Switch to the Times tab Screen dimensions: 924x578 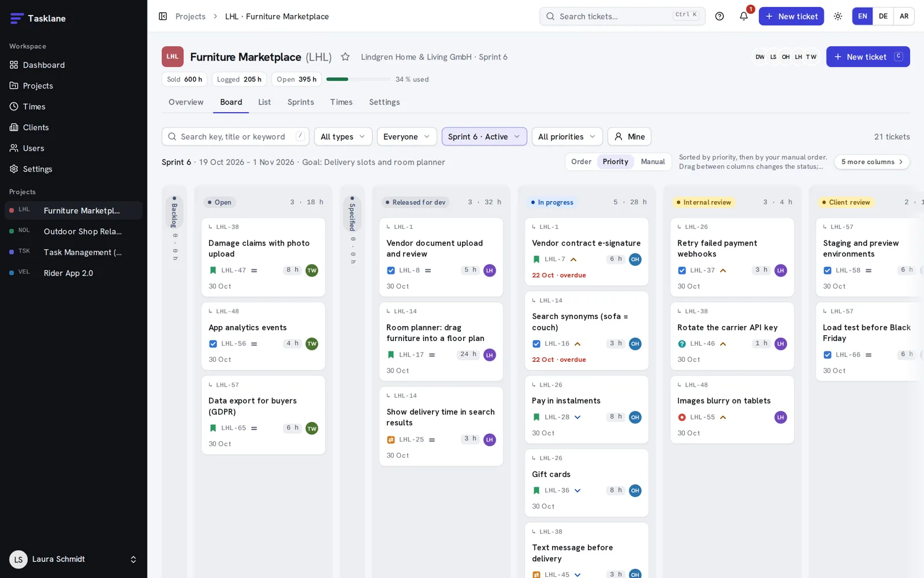pos(341,102)
